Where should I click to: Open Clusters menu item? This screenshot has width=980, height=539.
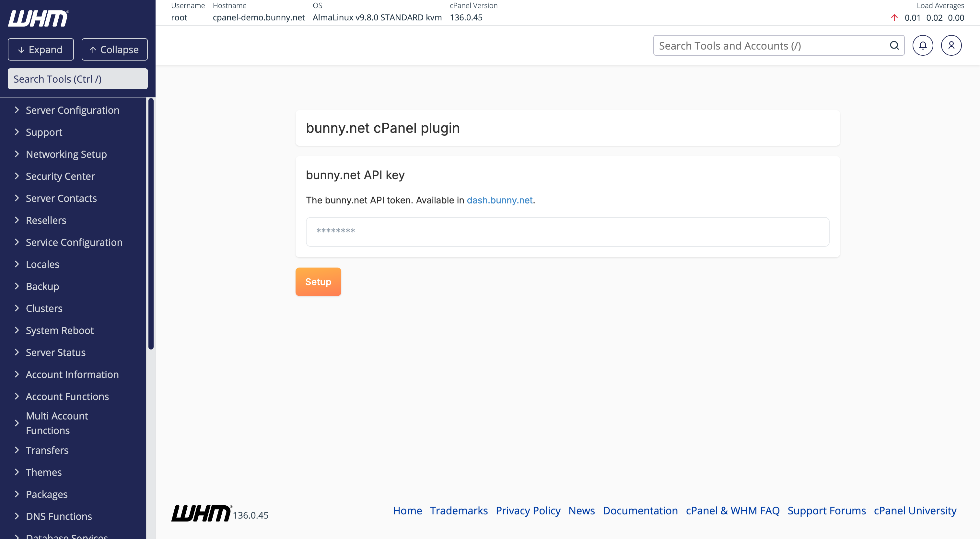tap(44, 308)
